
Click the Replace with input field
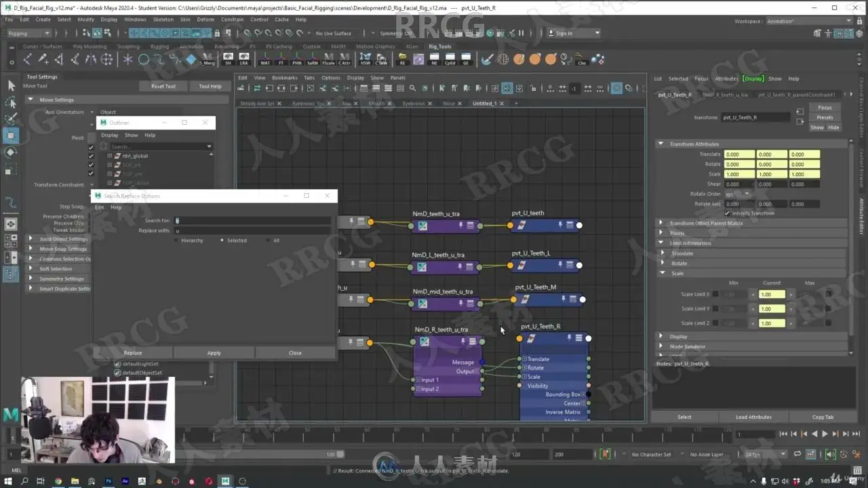click(x=253, y=231)
